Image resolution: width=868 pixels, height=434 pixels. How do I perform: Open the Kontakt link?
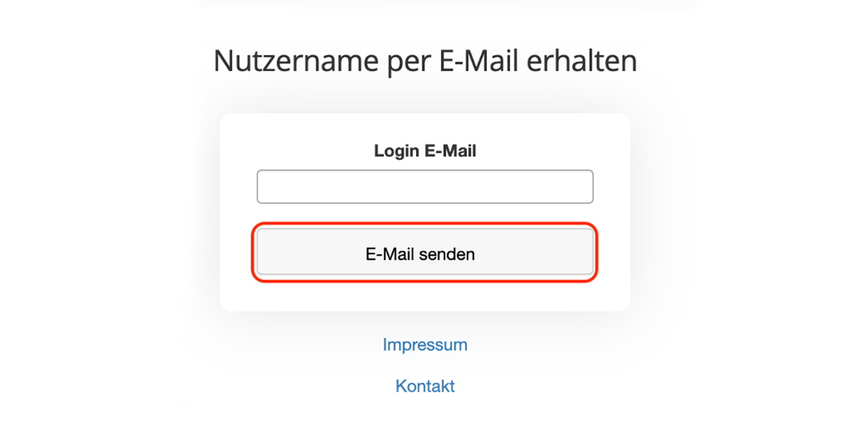click(x=425, y=386)
